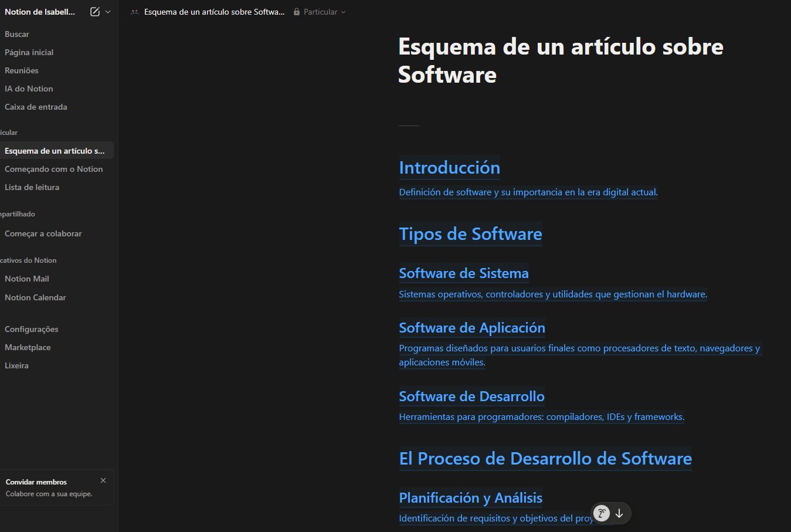Viewport: 791px width, 532px height.
Task: Open Notion Calendar from the sidebar
Action: 35,297
